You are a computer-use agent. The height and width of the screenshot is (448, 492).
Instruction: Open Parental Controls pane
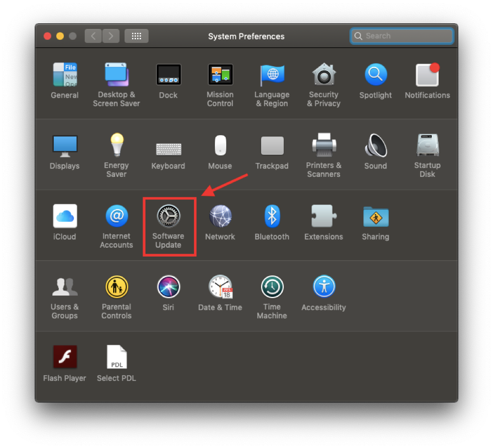point(116,287)
